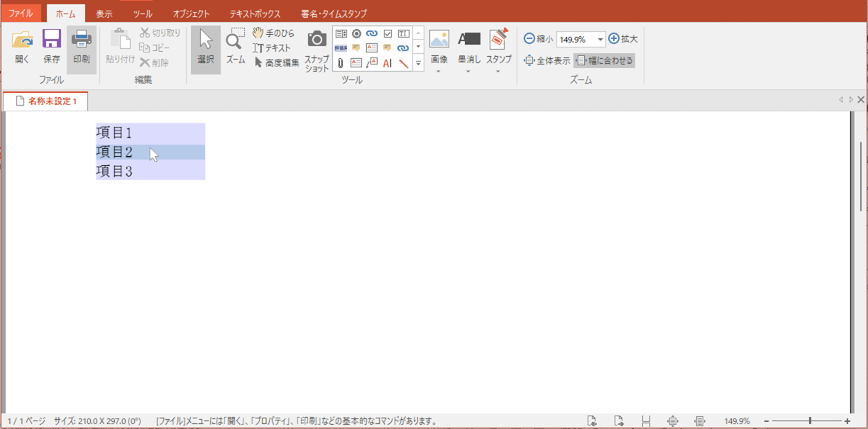Open a file with the 開く icon
The image size is (868, 429).
pyautogui.click(x=23, y=48)
